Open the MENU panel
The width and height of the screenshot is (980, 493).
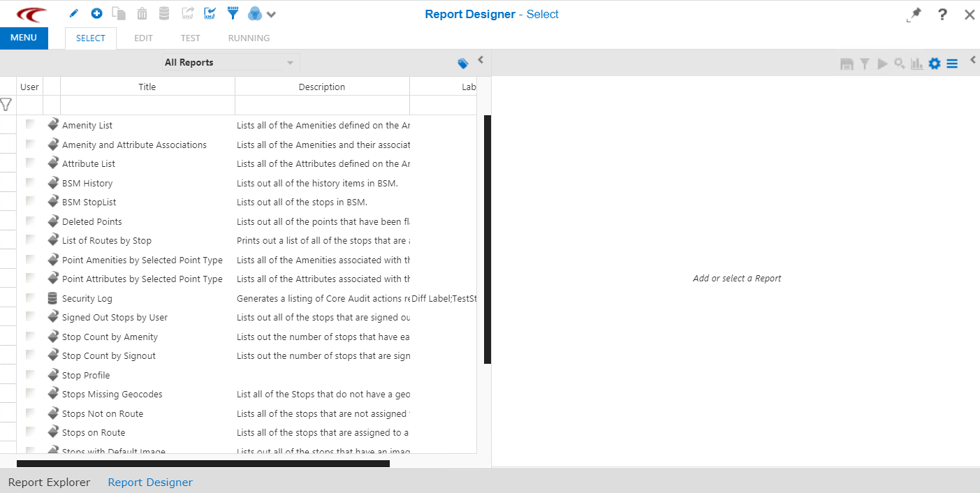[x=24, y=38]
